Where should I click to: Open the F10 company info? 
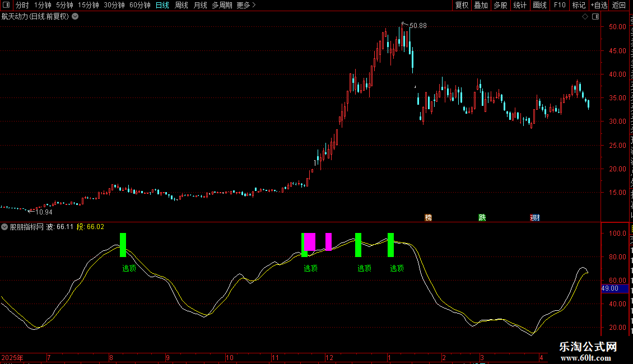[560, 5]
